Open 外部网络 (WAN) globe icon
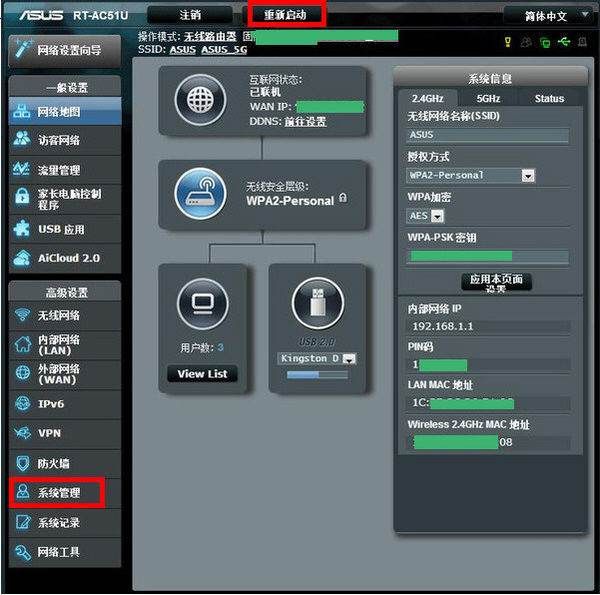Viewport: 600px width, 595px height. tap(23, 373)
